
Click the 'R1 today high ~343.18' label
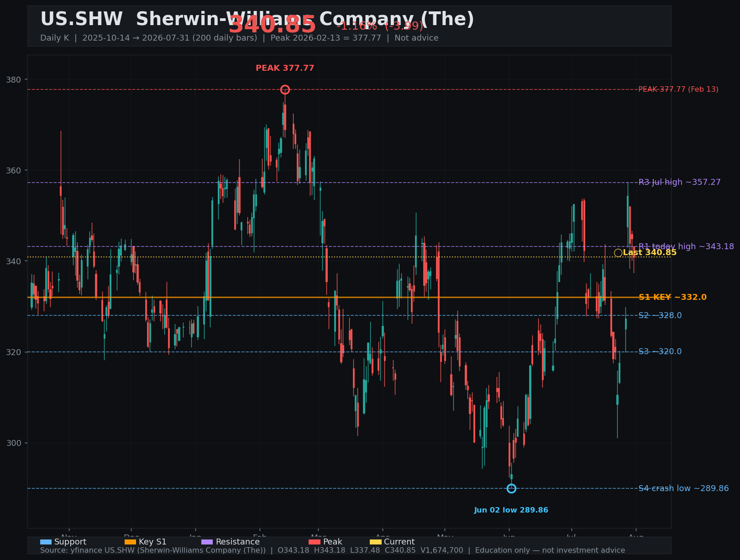pyautogui.click(x=687, y=246)
